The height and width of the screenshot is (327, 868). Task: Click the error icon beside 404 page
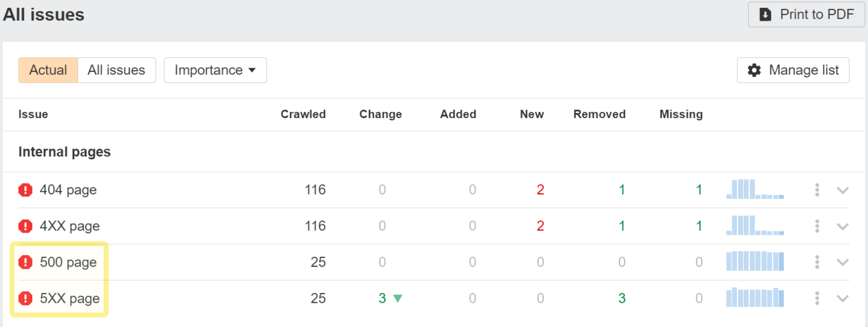pyautogui.click(x=25, y=190)
